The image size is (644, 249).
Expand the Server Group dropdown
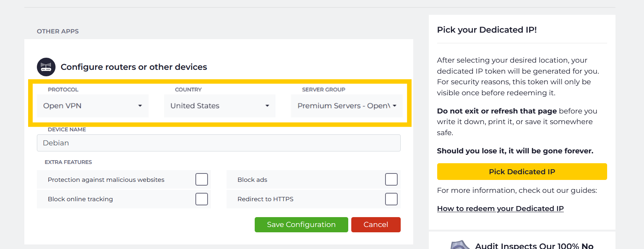point(347,106)
